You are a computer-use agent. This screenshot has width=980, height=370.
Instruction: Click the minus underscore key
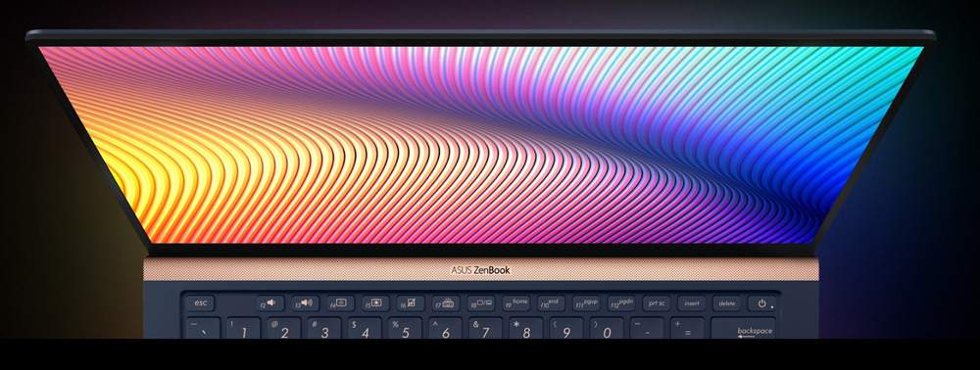pyautogui.click(x=646, y=328)
